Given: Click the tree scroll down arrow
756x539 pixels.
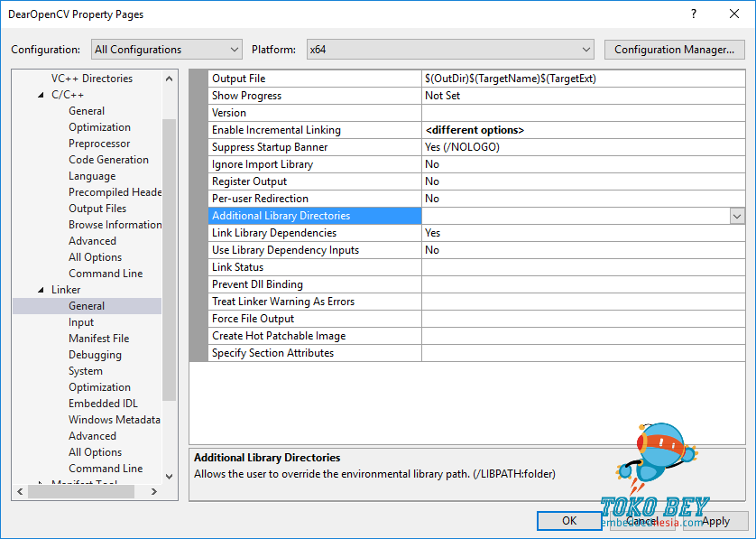Looking at the screenshot, I should [170, 477].
